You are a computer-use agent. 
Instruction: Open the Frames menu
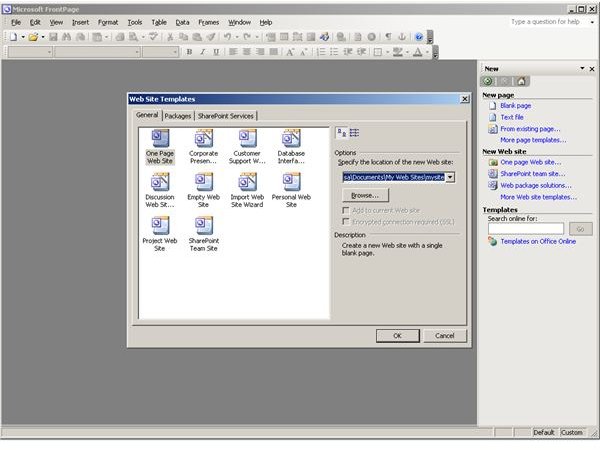pos(209,22)
